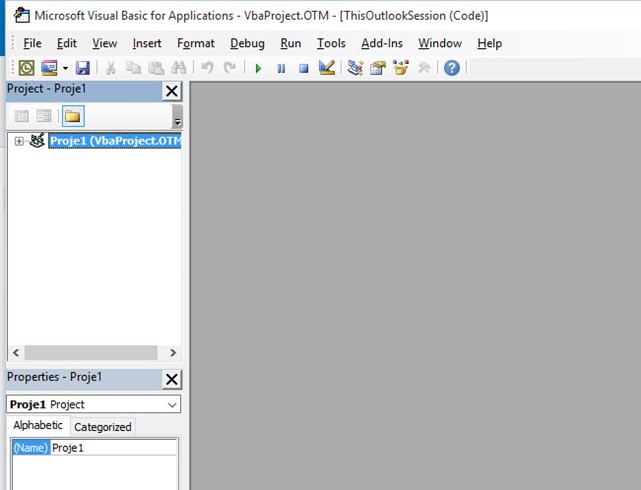Open the Proje1 Project object dropdown
This screenshot has height=490, width=641.
pos(172,405)
